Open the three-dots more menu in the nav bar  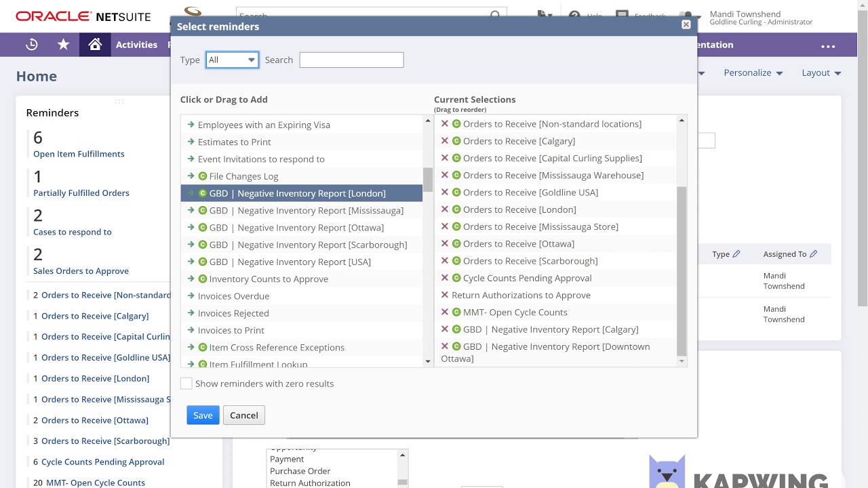coord(828,46)
